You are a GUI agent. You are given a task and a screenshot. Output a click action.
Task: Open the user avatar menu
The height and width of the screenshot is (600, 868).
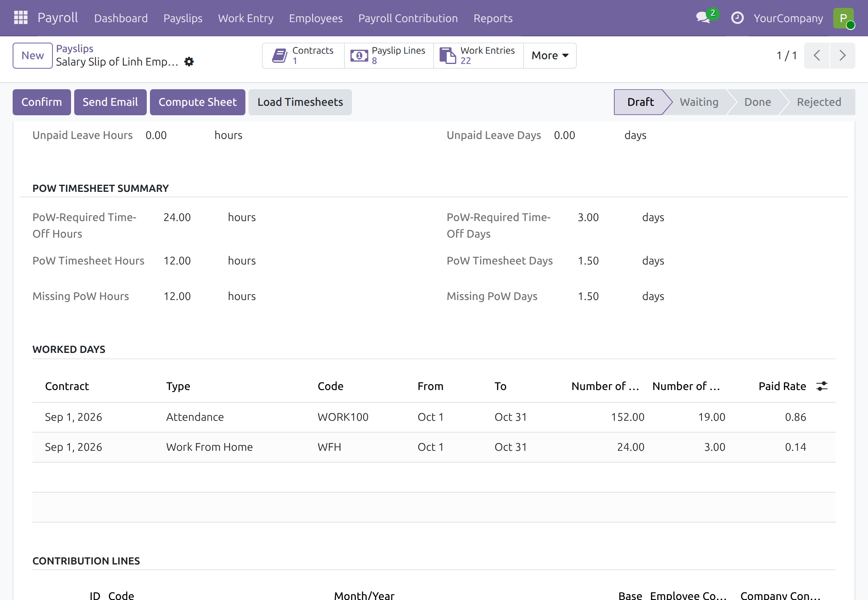pos(844,18)
